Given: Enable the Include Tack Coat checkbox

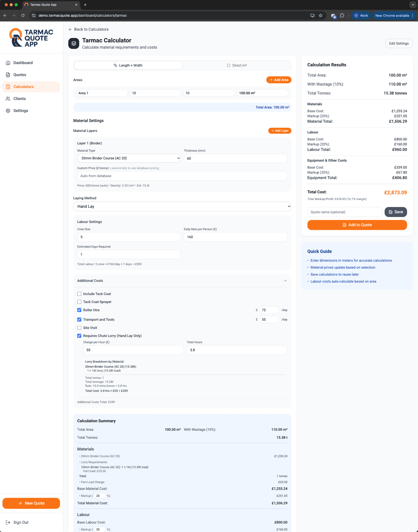Looking at the screenshot, I should pos(79,294).
